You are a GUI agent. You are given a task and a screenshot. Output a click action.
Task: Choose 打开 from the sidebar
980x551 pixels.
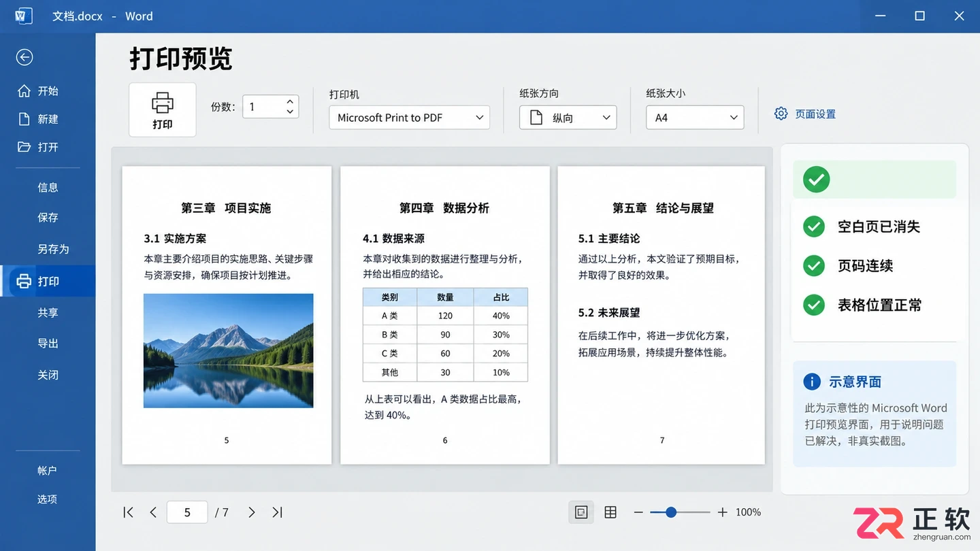[x=38, y=147]
